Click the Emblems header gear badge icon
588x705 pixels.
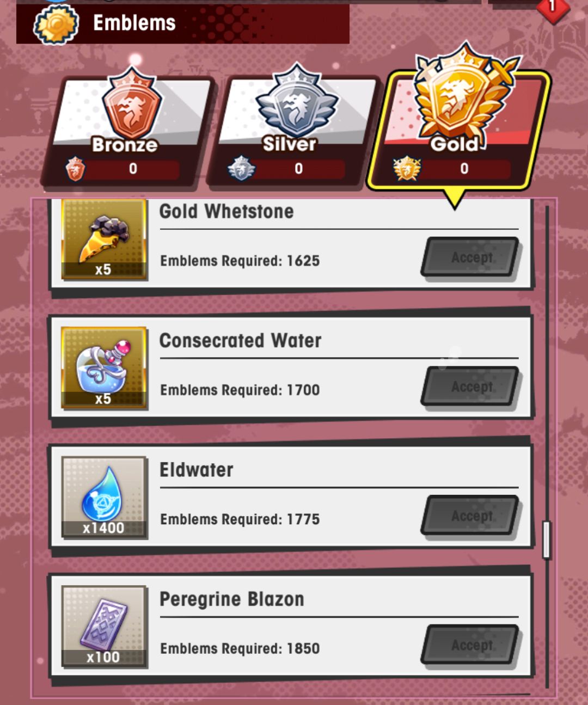(56, 24)
